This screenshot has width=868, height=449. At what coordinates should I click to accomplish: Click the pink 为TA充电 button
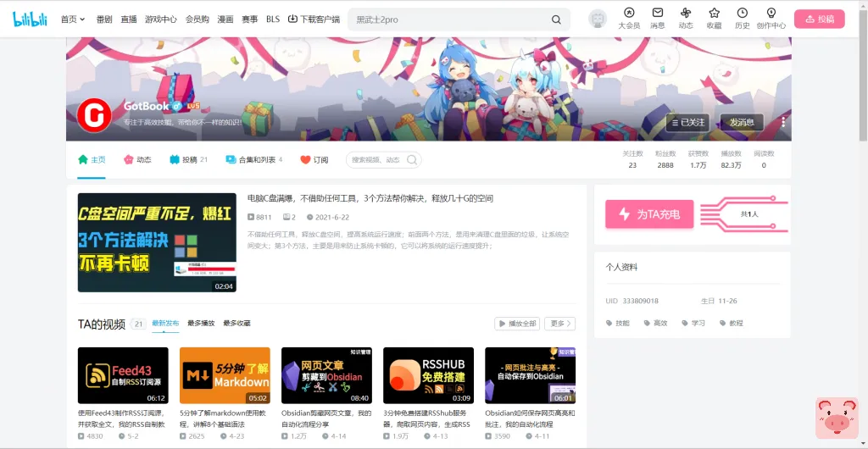pyautogui.click(x=649, y=214)
